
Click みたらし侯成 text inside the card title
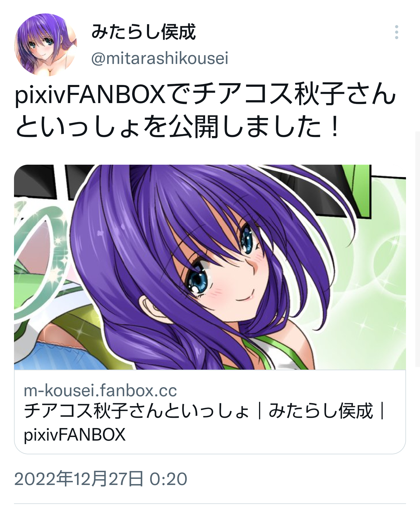tap(321, 411)
